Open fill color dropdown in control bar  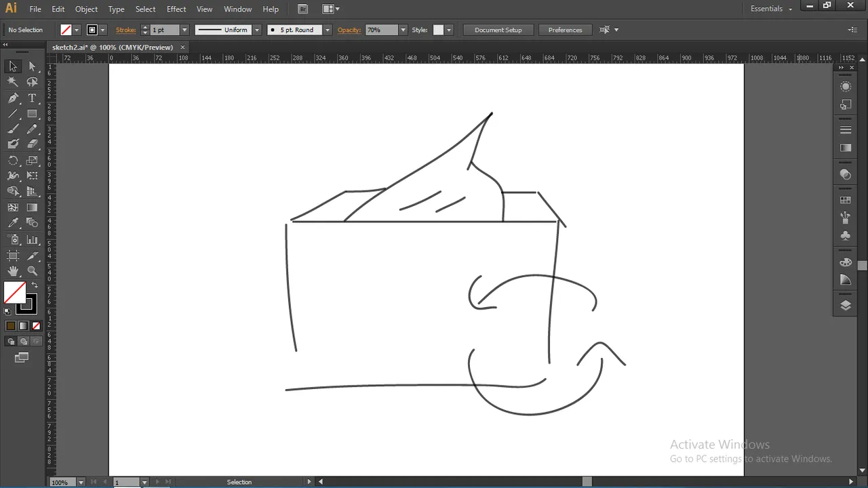point(77,30)
